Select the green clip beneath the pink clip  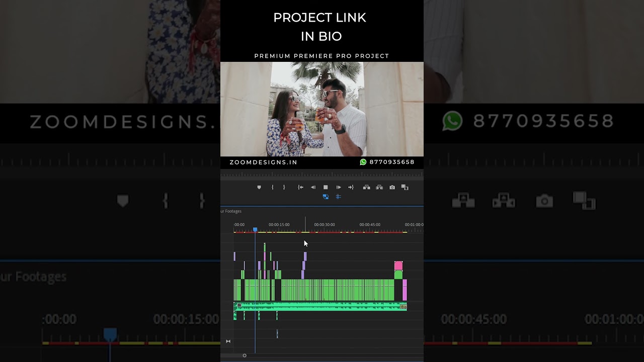click(x=398, y=275)
